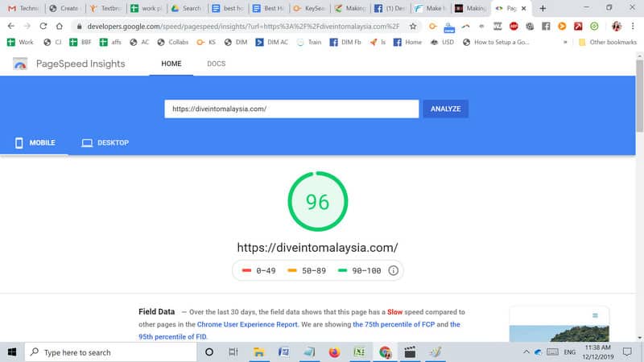Open the DOCS navigation tab

pyautogui.click(x=216, y=64)
